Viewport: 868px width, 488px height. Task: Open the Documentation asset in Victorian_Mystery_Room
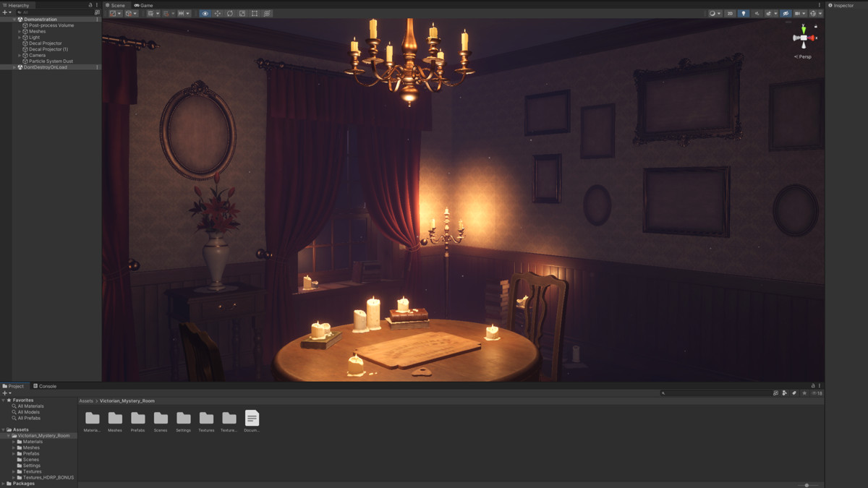point(251,419)
